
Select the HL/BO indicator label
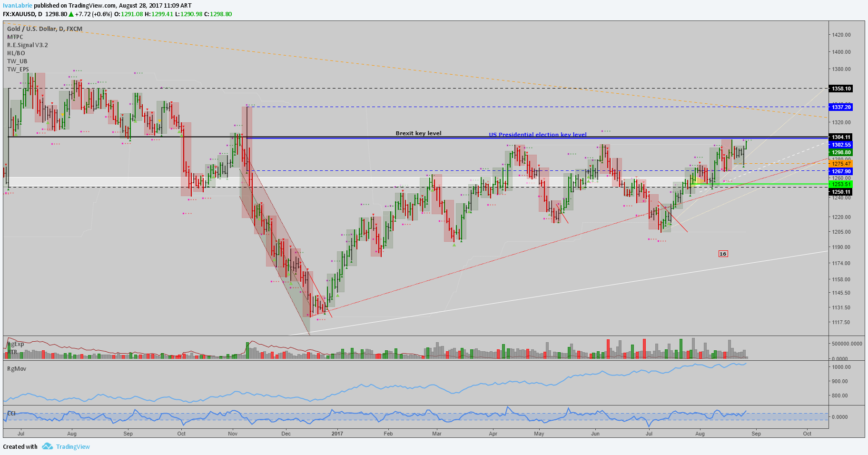16,53
